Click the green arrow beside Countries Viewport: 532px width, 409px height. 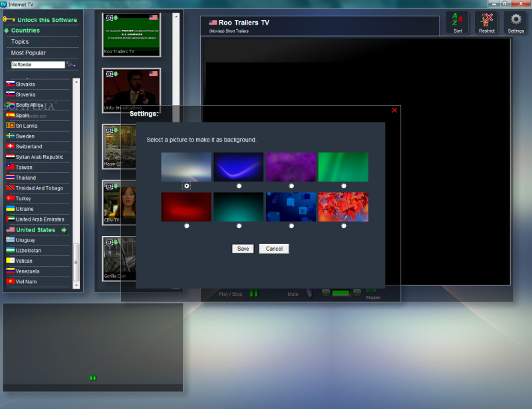(x=7, y=31)
